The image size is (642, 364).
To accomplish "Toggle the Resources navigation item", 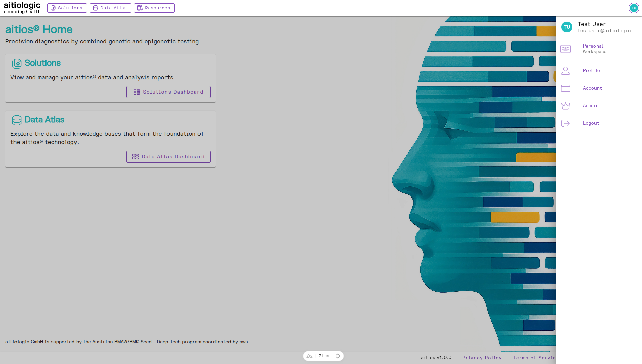I will pyautogui.click(x=154, y=8).
